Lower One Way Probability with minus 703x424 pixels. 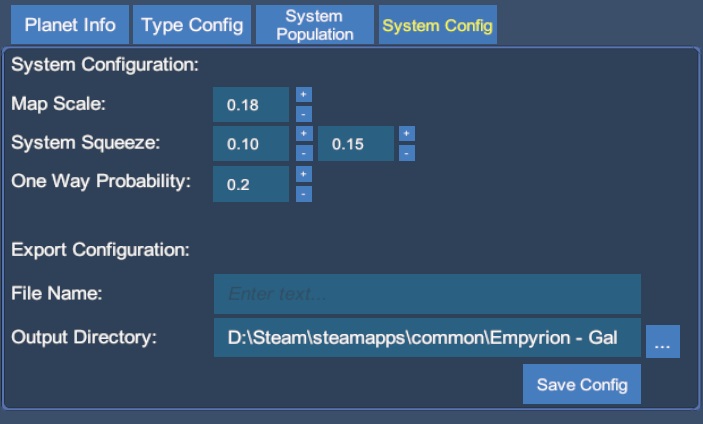(304, 193)
